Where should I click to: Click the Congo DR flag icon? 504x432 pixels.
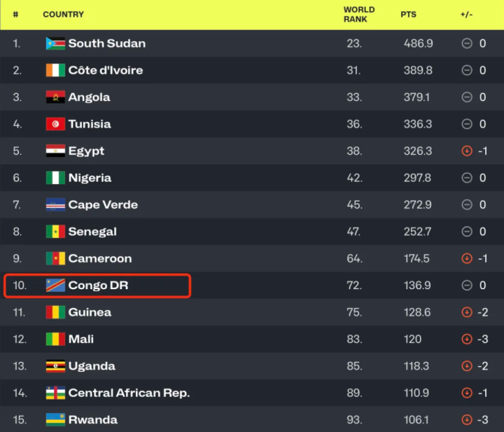pyautogui.click(x=55, y=286)
